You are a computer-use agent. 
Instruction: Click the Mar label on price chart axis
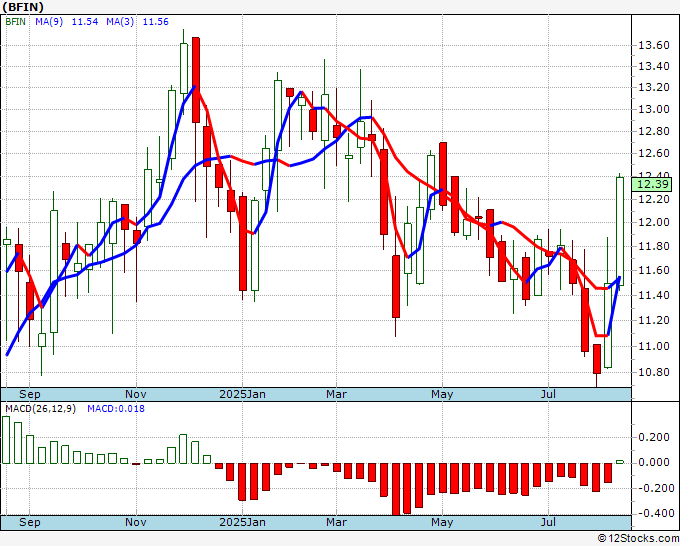337,394
